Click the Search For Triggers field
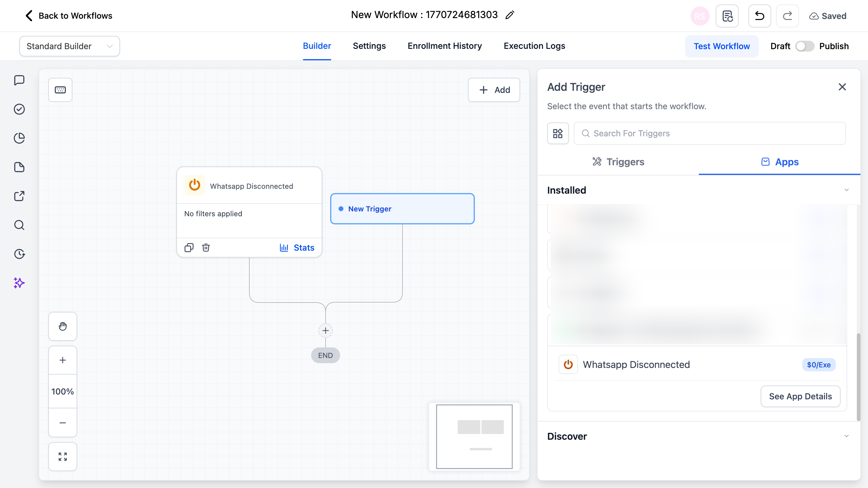 710,133
